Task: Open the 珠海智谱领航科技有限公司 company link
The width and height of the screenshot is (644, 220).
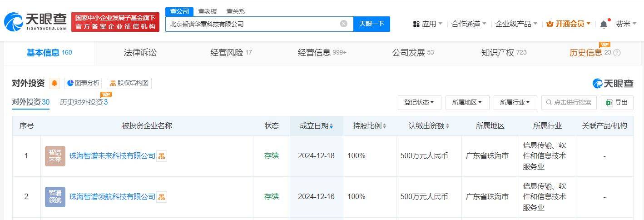Action: 112,197
